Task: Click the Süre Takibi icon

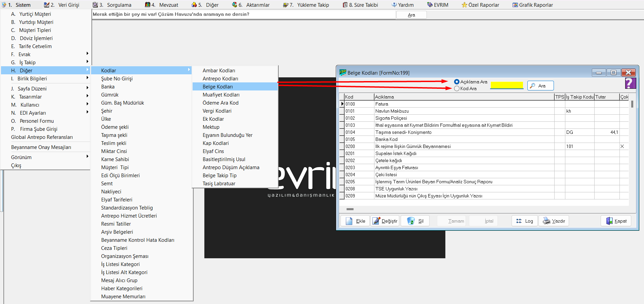Action: tap(345, 5)
